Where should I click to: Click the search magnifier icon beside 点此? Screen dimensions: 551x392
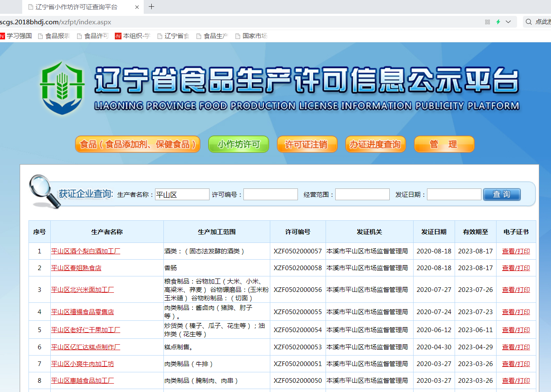529,22
